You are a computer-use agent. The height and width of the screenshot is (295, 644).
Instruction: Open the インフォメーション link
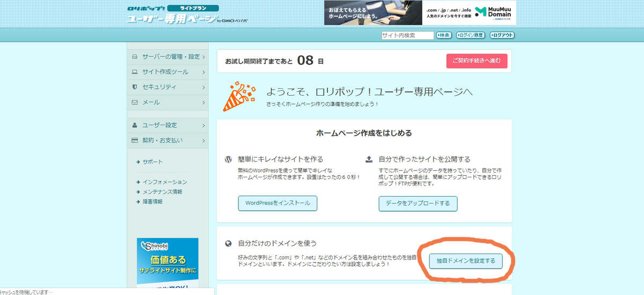(x=165, y=182)
